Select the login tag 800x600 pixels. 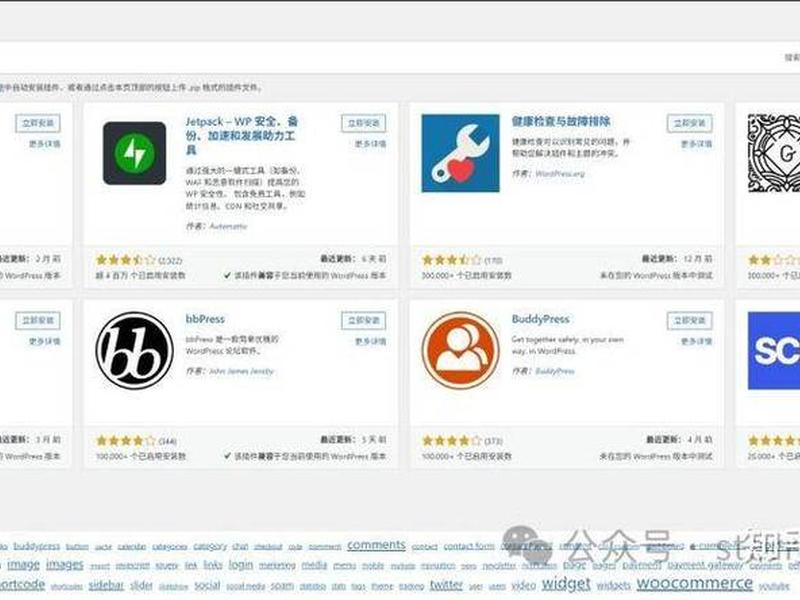[240, 565]
